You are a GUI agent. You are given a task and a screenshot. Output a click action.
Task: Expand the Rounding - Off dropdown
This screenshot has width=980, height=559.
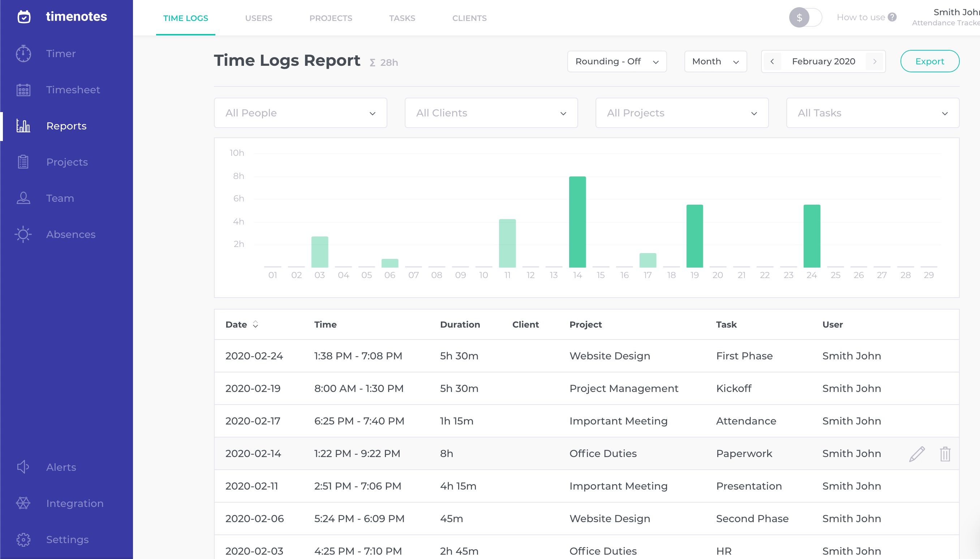click(616, 61)
